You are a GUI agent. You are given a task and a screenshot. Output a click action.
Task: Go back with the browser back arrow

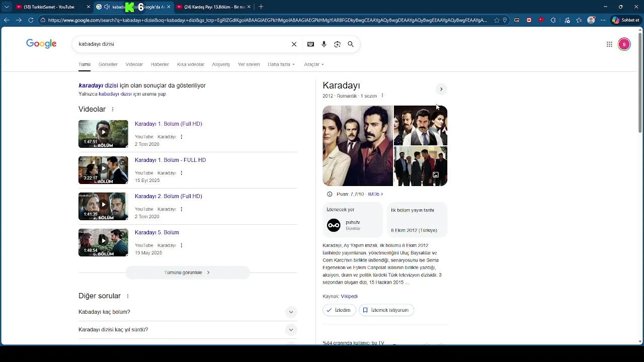(7, 20)
